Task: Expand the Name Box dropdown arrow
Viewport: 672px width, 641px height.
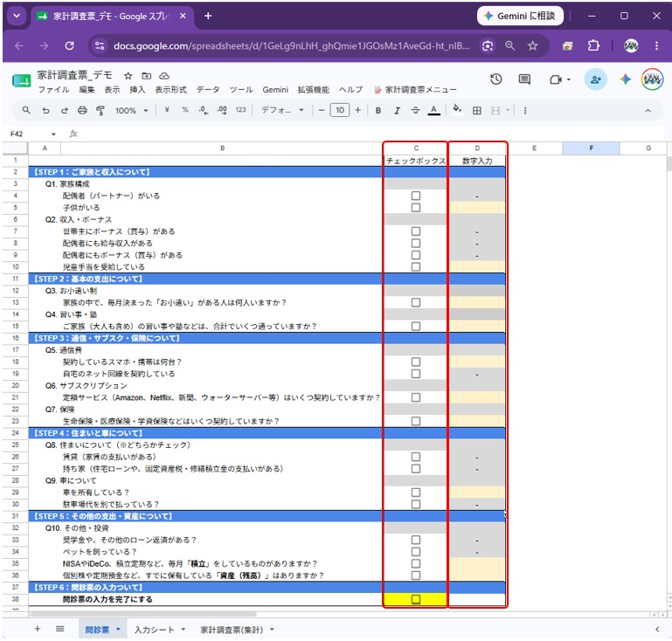Action: [x=53, y=134]
